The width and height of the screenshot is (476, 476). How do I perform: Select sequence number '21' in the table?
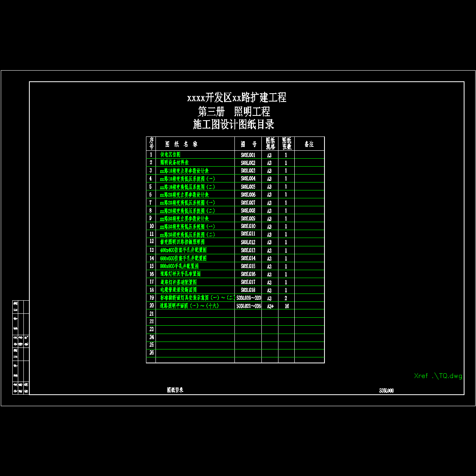pos(152,314)
